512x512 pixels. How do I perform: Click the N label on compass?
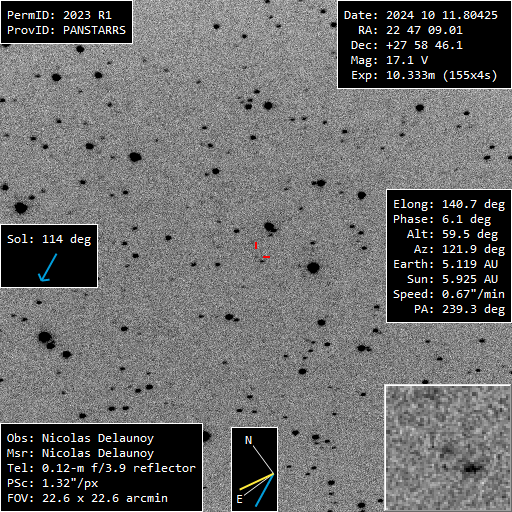tap(248, 440)
